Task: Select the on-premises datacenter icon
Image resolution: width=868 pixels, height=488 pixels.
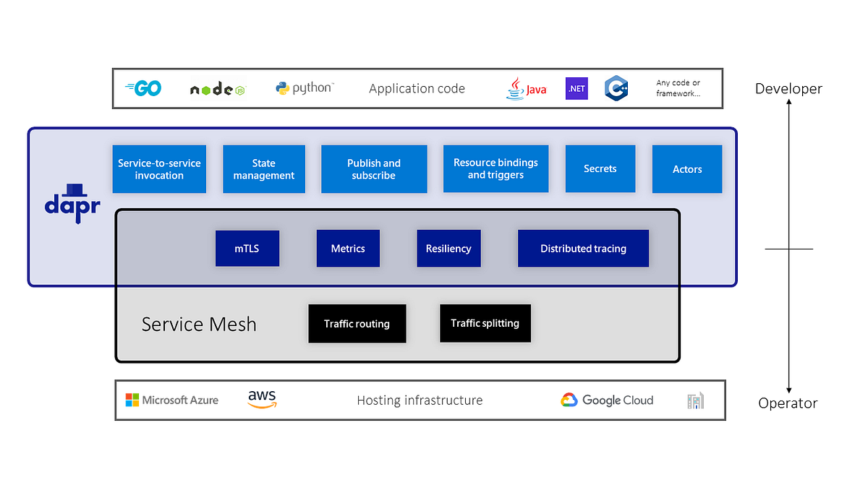Action: 695,400
